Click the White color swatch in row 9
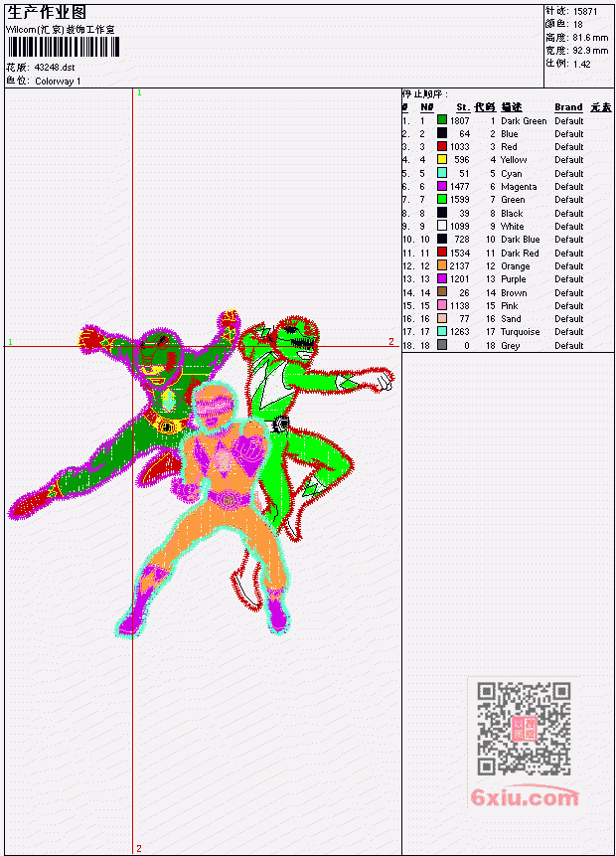The width and height of the screenshot is (616, 856). pos(442,226)
